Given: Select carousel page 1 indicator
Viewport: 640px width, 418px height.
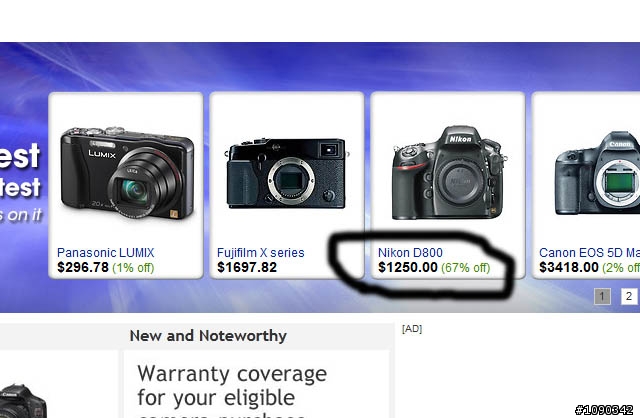Looking at the screenshot, I should tap(602, 296).
